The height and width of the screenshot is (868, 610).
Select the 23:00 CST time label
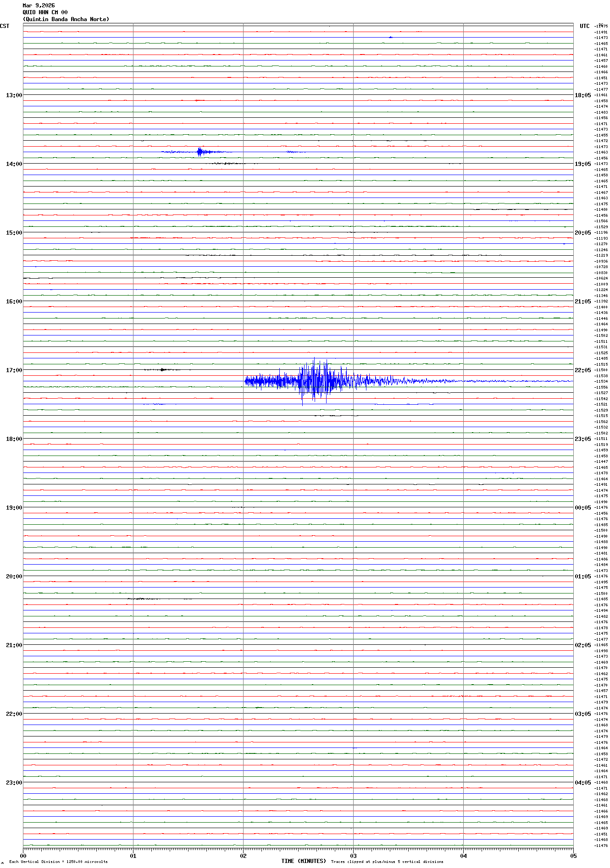click(x=14, y=783)
